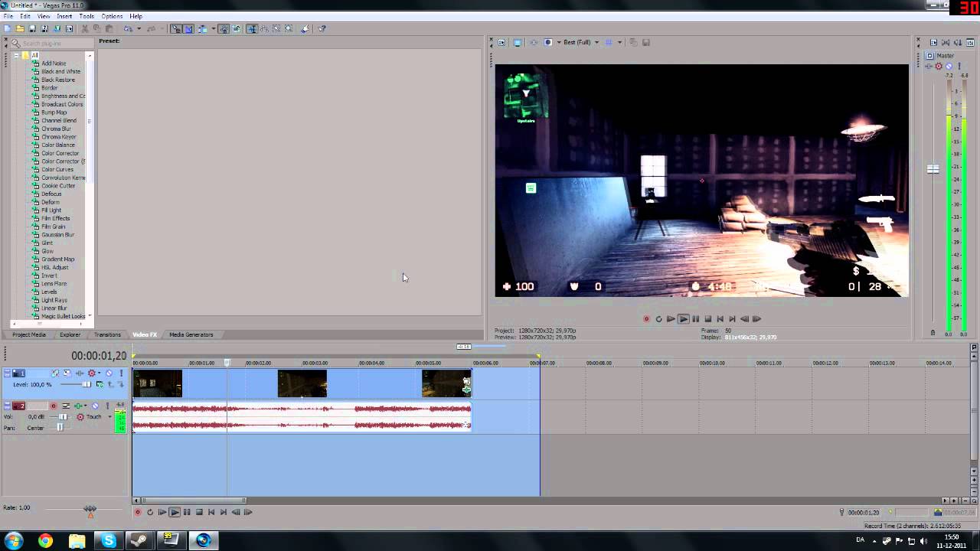
Task: Open the split screen view dropdown arrow
Action: click(x=559, y=42)
